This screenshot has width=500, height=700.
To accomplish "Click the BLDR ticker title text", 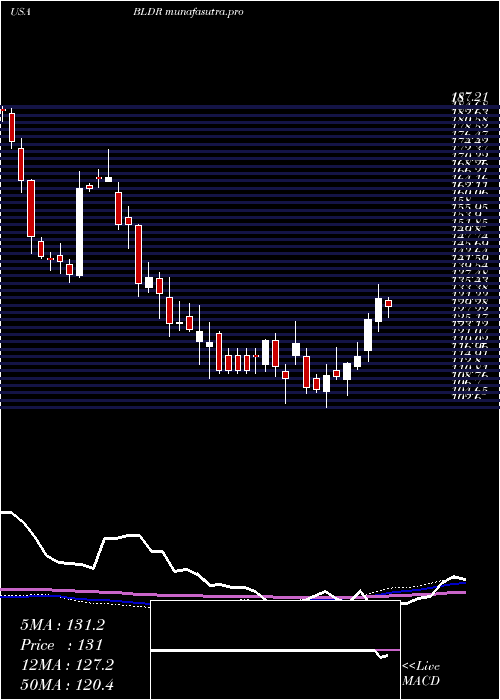I will point(188,12).
